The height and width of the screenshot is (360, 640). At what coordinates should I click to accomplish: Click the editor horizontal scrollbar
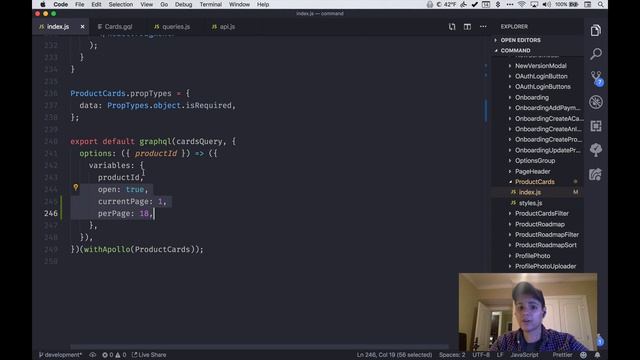tap(260, 347)
